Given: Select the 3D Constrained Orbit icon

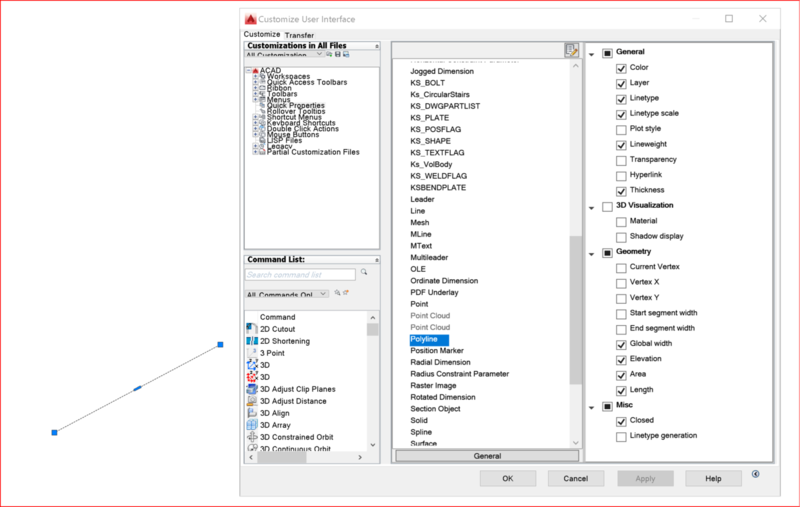Looking at the screenshot, I should click(252, 437).
